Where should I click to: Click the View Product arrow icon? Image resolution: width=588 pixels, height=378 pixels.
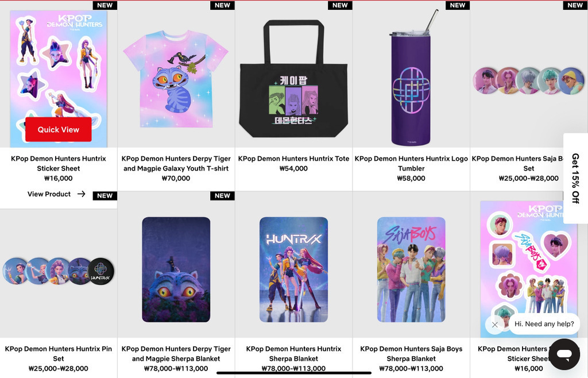click(82, 194)
